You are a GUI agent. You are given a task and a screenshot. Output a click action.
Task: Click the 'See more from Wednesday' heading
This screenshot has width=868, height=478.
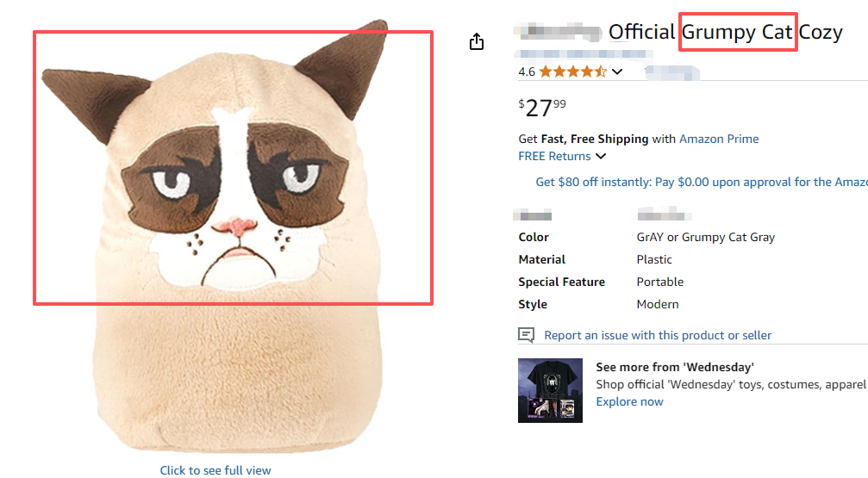tap(675, 367)
